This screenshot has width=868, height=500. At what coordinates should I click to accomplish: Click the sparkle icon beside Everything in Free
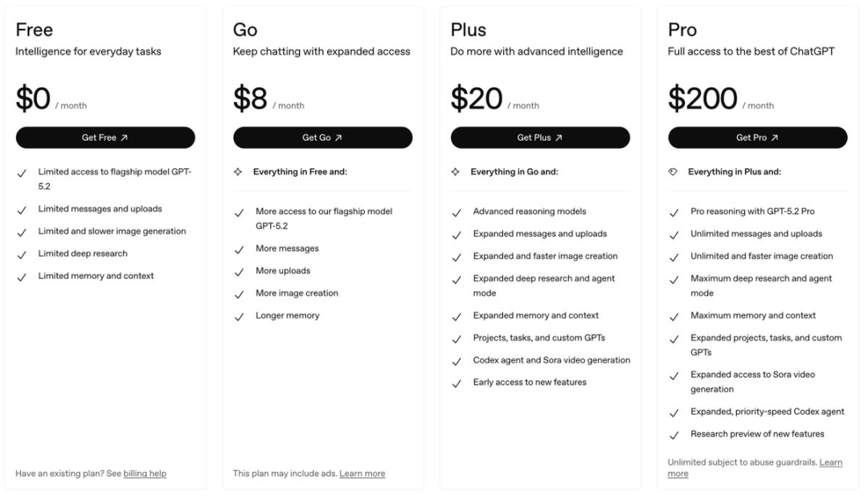click(x=238, y=172)
